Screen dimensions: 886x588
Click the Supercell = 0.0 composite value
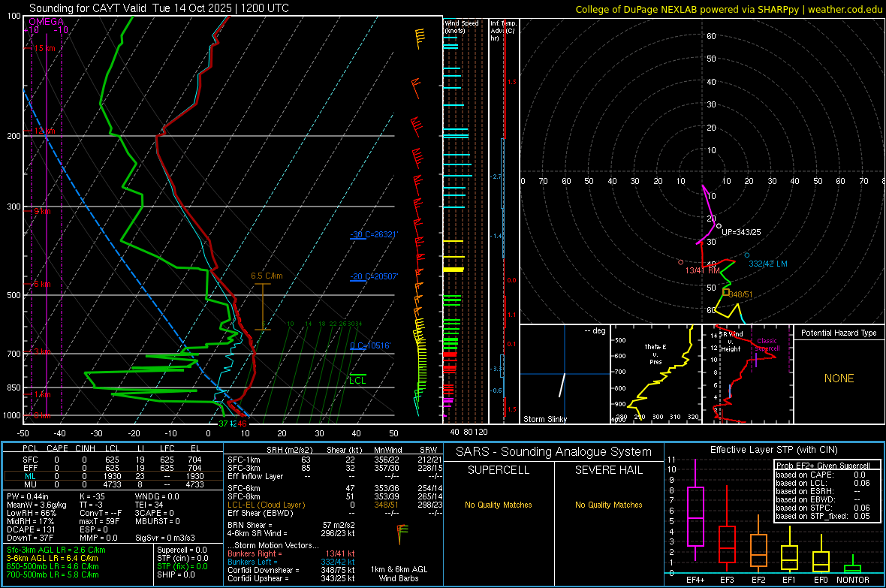pyautogui.click(x=182, y=550)
